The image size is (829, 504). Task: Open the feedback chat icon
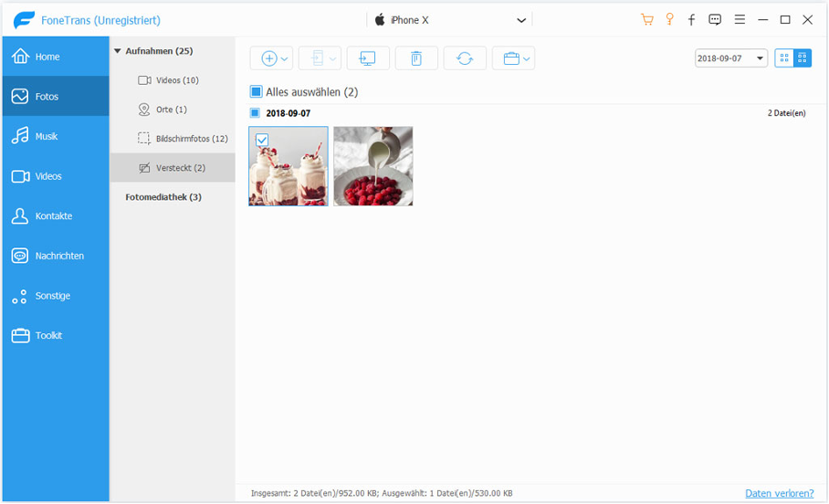coord(715,20)
